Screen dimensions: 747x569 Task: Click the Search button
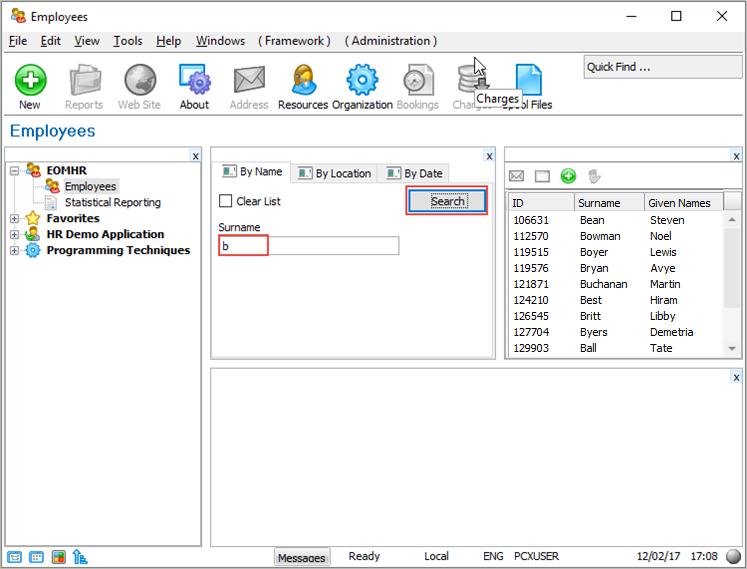(447, 201)
